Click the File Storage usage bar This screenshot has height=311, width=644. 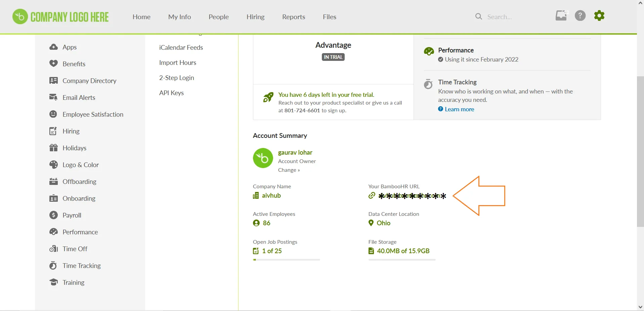pos(402,260)
